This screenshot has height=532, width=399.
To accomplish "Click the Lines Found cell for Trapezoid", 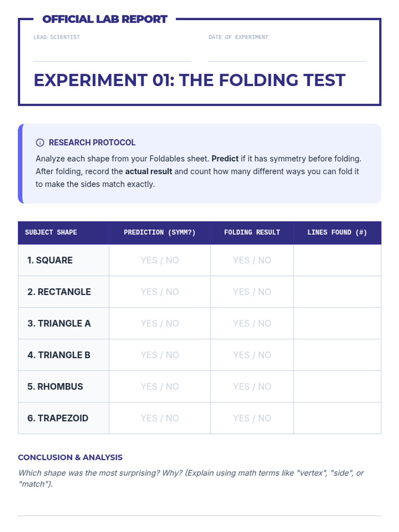I will click(337, 418).
